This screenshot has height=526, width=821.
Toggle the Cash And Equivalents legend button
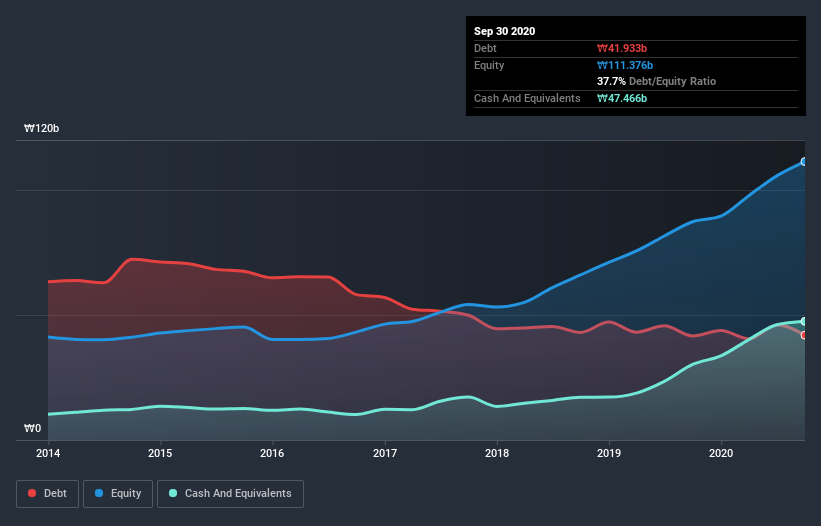coord(230,494)
